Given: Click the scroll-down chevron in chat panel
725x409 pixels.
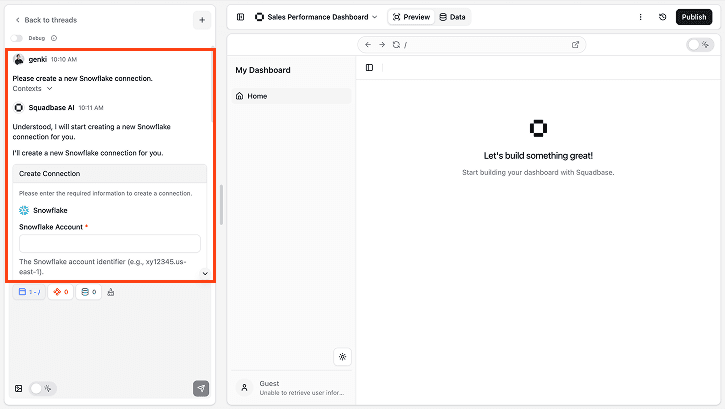Looking at the screenshot, I should pos(205,273).
